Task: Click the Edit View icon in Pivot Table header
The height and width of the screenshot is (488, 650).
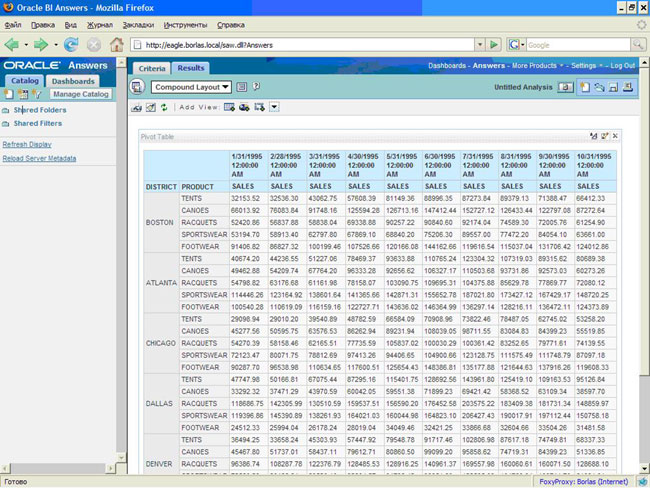Action: (x=604, y=136)
